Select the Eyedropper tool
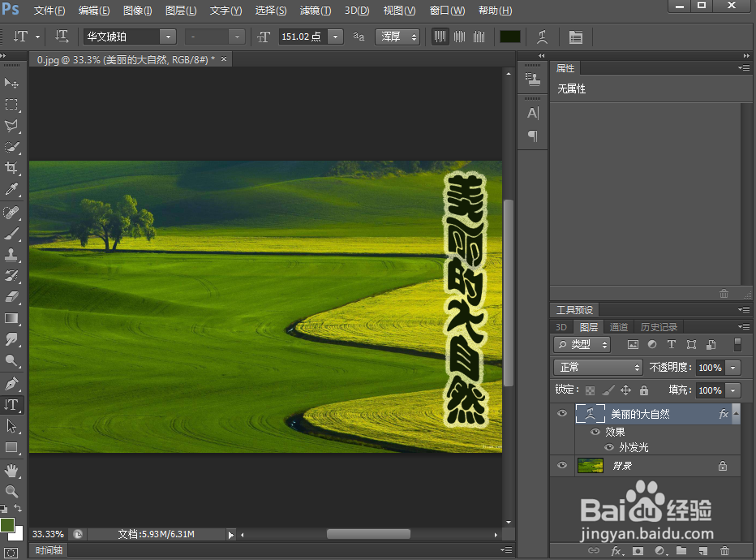The height and width of the screenshot is (560, 756). [x=11, y=189]
